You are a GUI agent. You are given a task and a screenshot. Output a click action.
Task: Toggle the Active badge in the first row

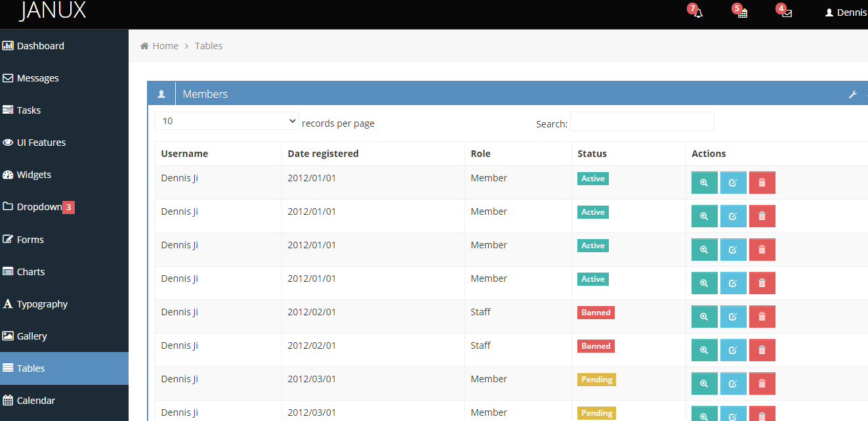(592, 178)
